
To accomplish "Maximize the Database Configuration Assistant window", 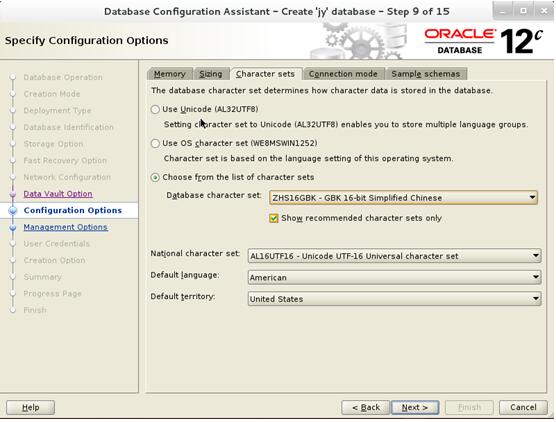I will point(523,11).
